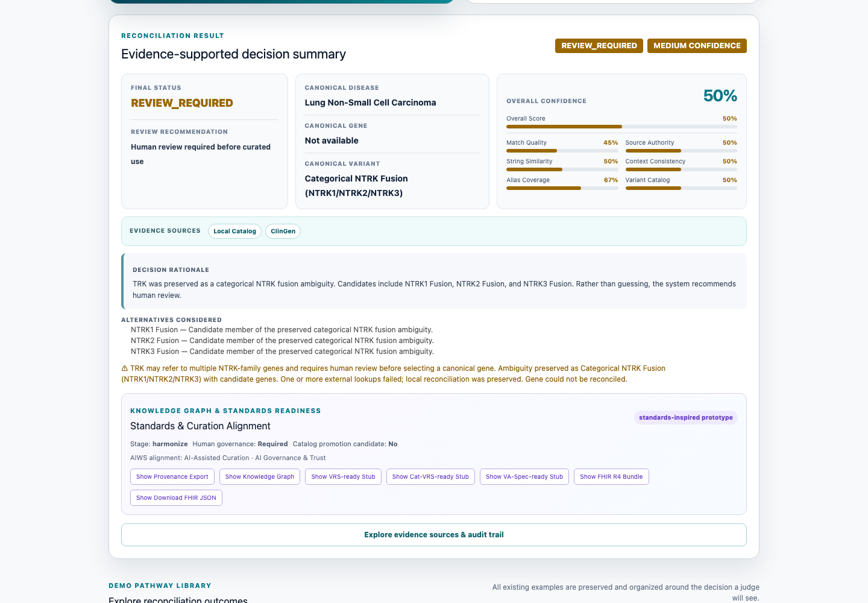Show VRS-ready Stub

(x=343, y=476)
